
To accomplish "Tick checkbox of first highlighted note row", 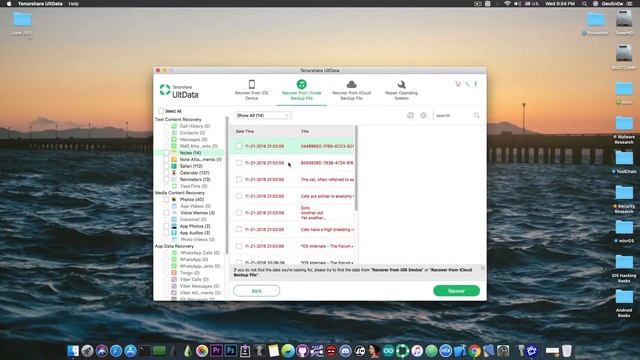I will coord(239,146).
